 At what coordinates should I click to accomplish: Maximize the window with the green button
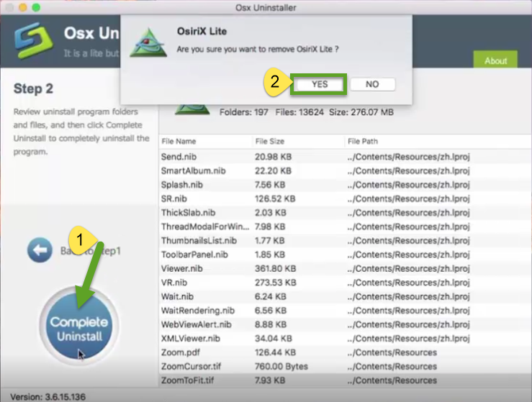coord(37,6)
